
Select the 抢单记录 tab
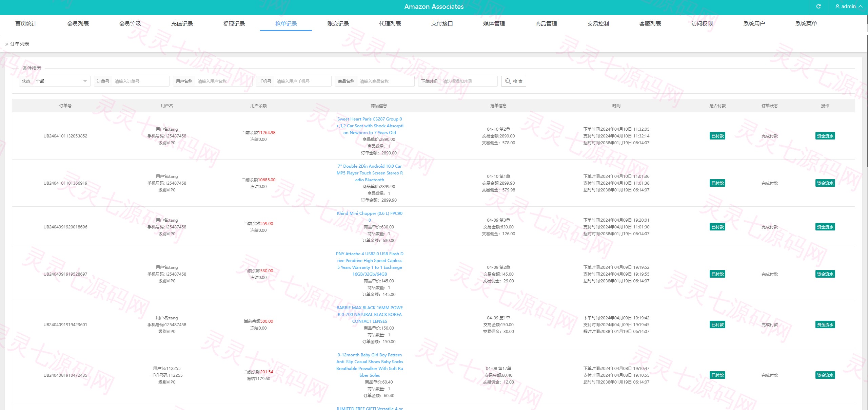tap(286, 23)
